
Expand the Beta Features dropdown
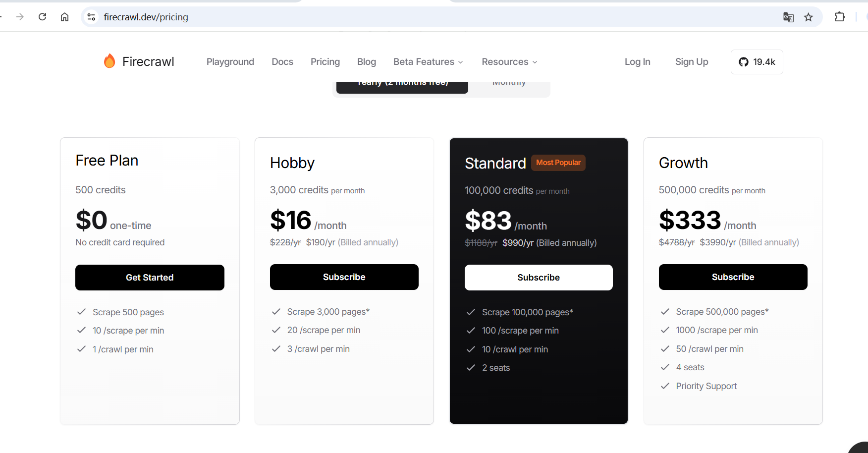[x=428, y=62]
